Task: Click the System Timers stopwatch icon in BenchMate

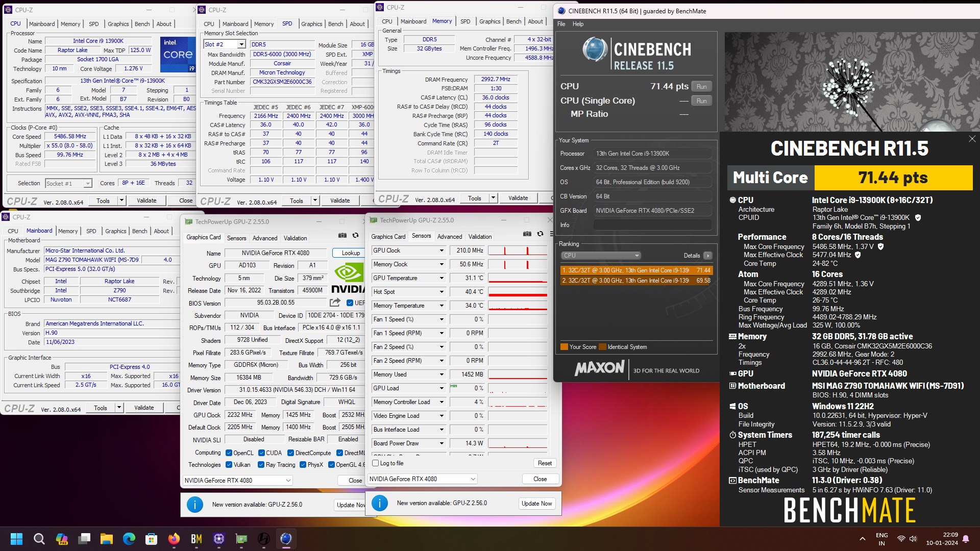Action: 732,435
